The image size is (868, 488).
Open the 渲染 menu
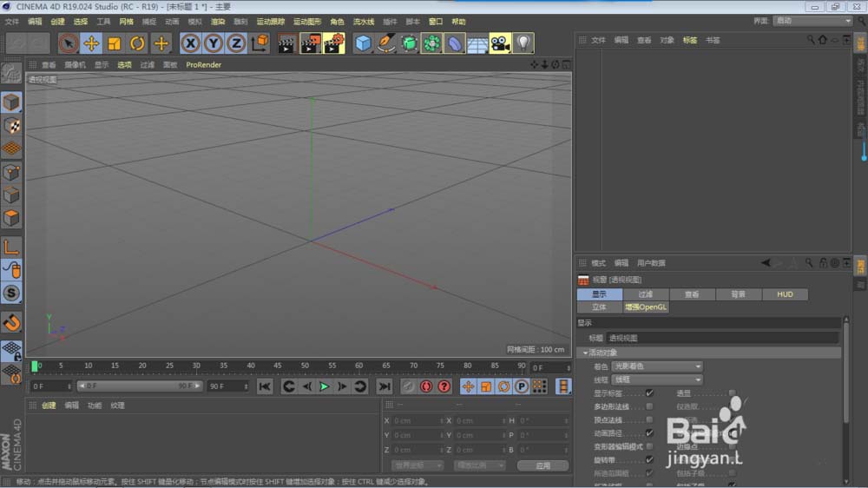click(218, 22)
